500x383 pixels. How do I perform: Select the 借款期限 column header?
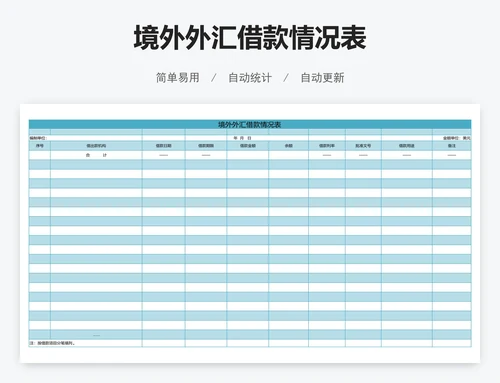[x=206, y=146]
